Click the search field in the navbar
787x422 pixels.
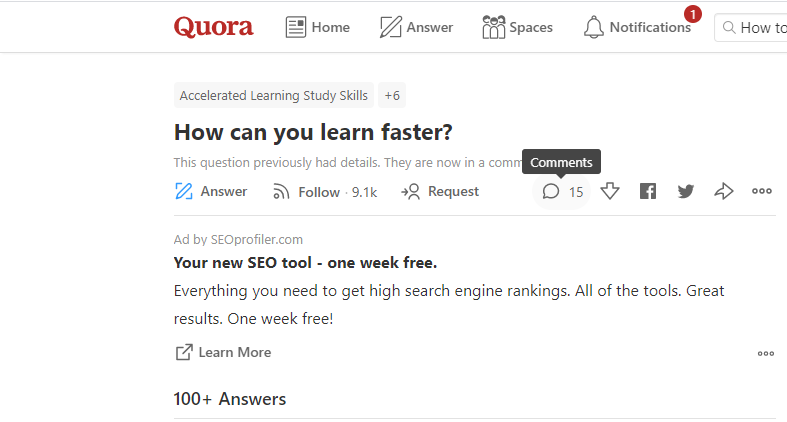751,28
